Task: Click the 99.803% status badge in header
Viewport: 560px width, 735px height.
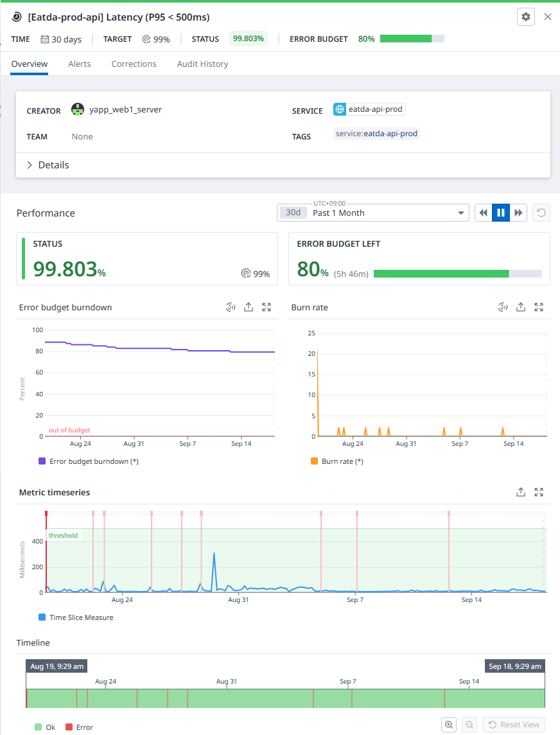Action: click(x=249, y=39)
